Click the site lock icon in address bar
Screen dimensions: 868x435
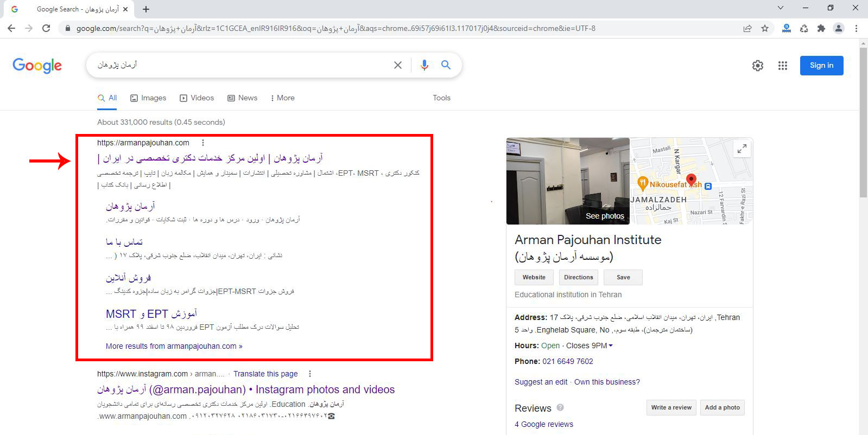(x=68, y=28)
